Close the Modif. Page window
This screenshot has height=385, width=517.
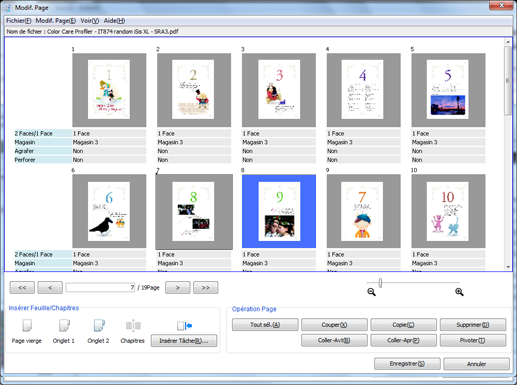click(x=501, y=5)
